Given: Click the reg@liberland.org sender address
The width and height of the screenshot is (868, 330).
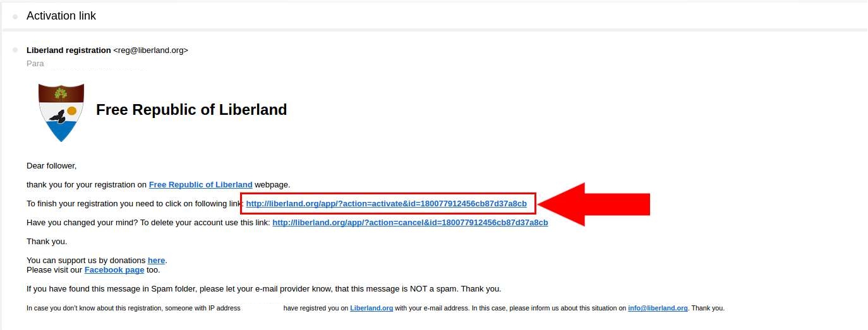Looking at the screenshot, I should tap(150, 50).
